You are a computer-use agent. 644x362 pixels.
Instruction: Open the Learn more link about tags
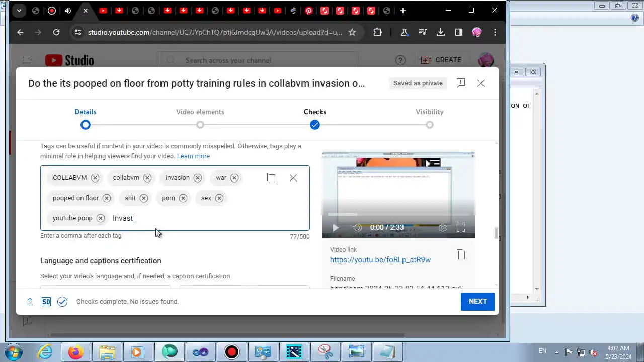(193, 156)
